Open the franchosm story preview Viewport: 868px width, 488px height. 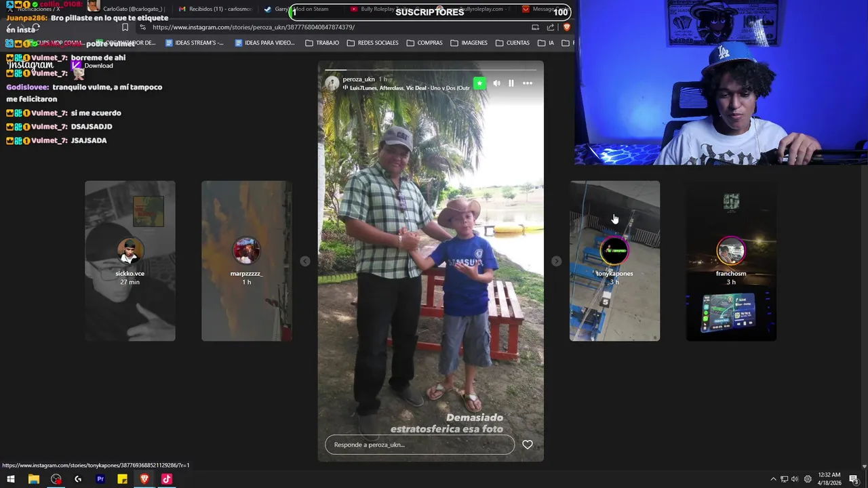click(x=731, y=261)
